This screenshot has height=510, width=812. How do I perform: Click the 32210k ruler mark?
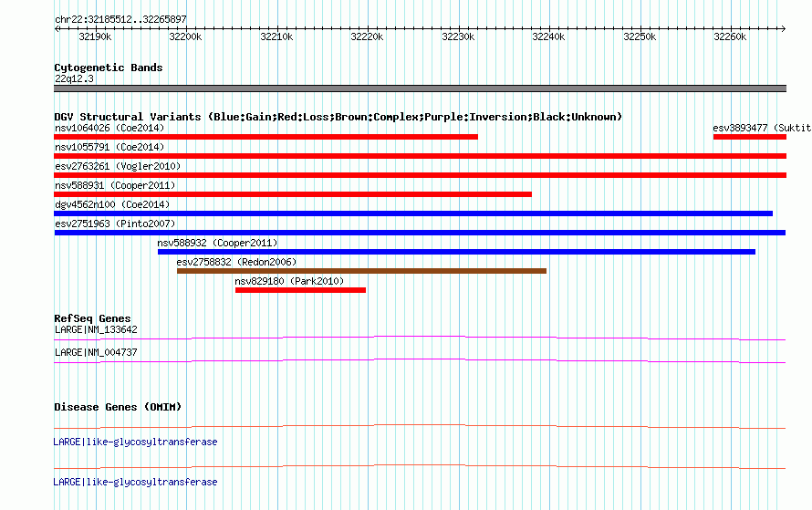pyautogui.click(x=276, y=36)
